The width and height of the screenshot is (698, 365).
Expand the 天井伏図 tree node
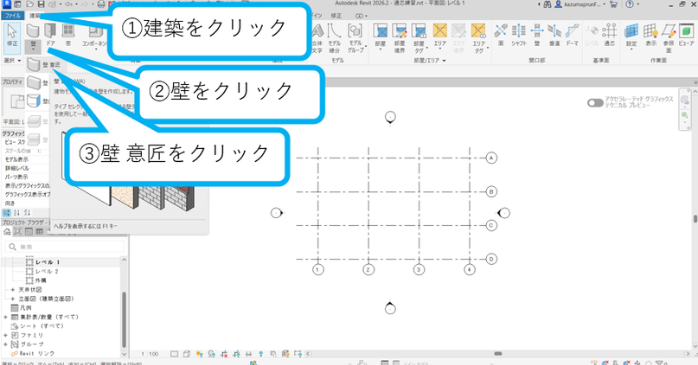click(13, 290)
